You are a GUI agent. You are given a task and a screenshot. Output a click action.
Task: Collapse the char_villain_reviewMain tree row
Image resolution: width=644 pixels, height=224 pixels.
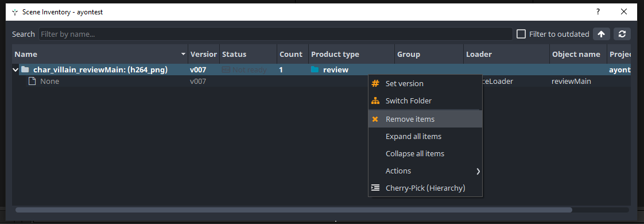15,69
